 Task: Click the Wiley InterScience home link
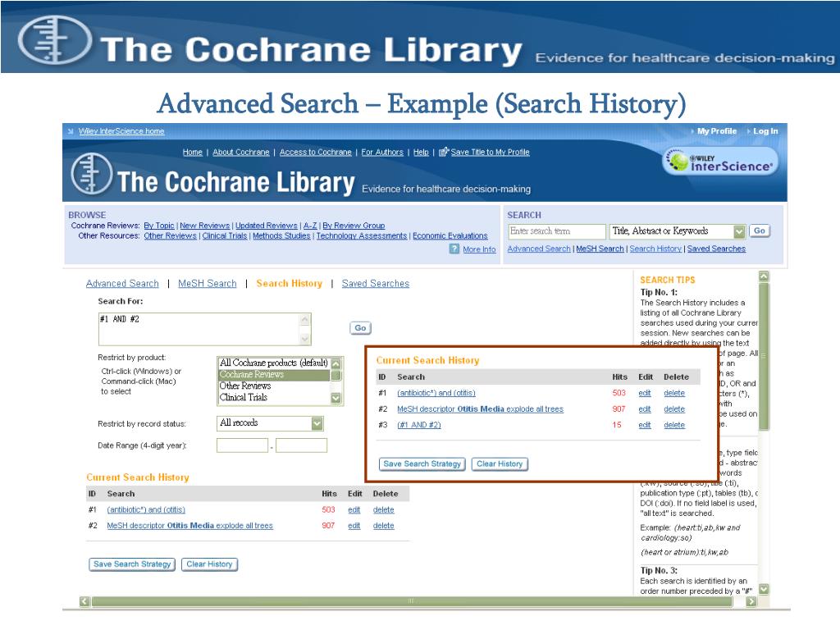[121, 131]
